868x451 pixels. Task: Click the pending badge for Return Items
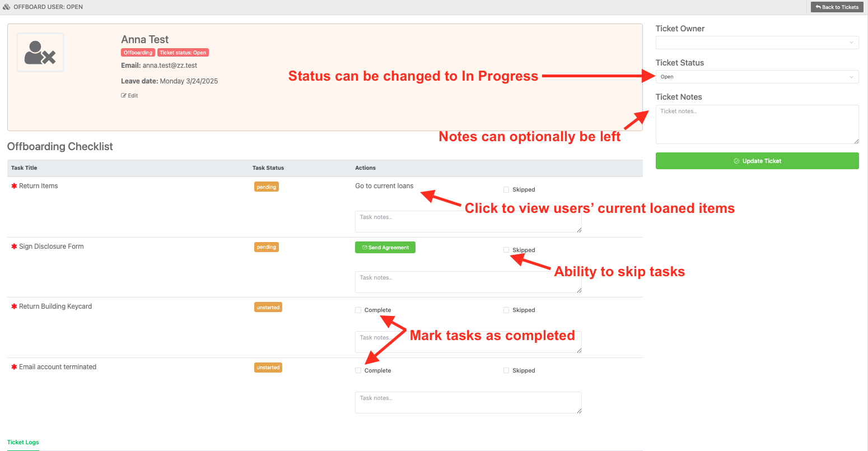pyautogui.click(x=267, y=187)
